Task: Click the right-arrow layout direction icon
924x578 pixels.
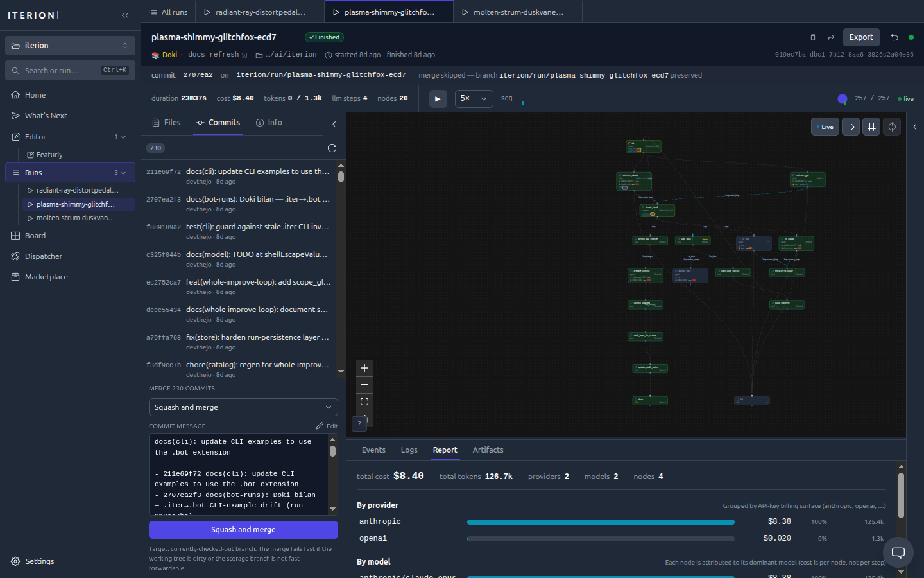Action: click(851, 127)
